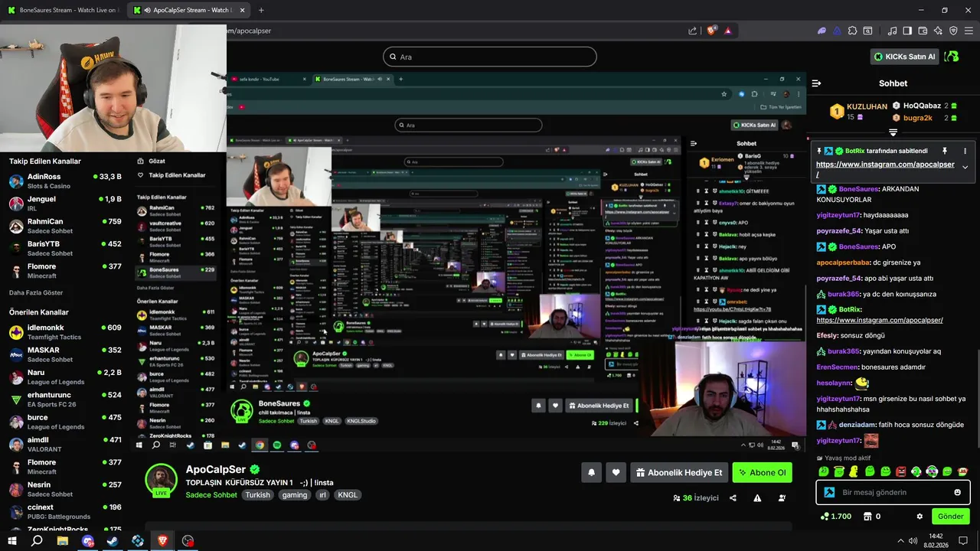Click in the Ara search field
This screenshot has height=551, width=980.
tap(490, 57)
